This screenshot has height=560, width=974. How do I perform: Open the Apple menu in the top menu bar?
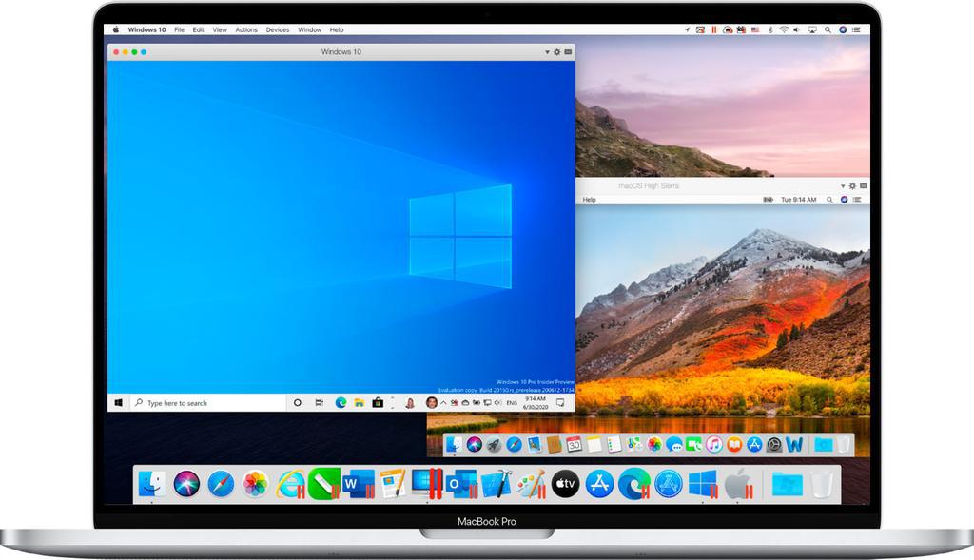115,29
